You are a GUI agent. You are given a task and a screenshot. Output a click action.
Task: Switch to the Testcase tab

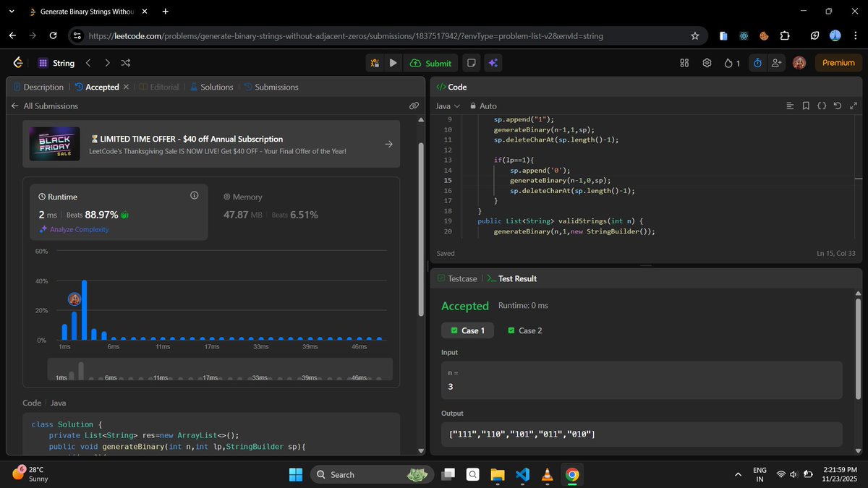(x=456, y=278)
